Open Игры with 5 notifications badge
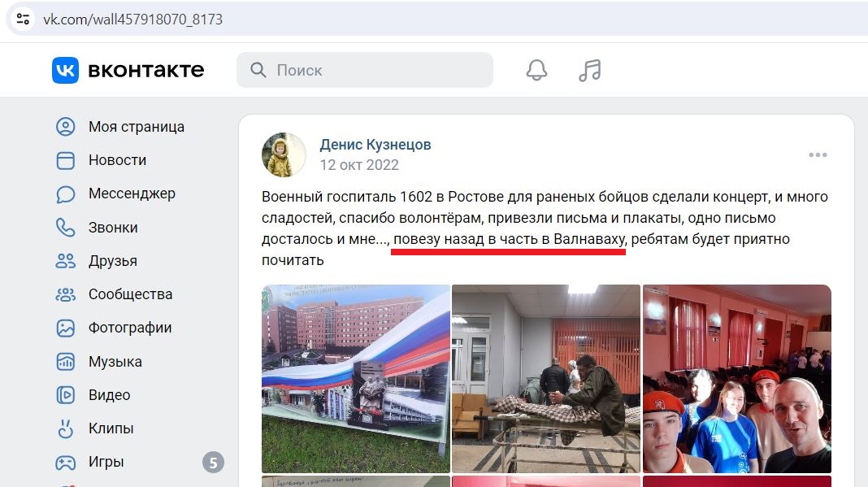868x487 pixels. coord(140,462)
